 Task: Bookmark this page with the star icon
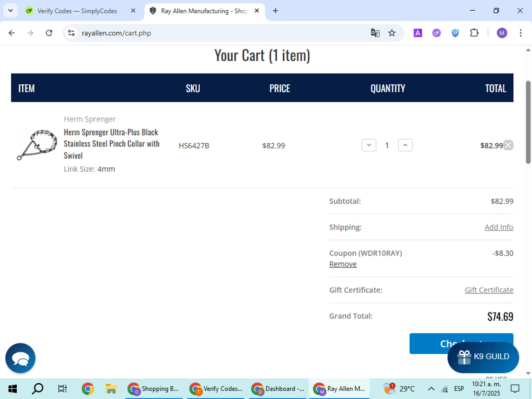(392, 33)
